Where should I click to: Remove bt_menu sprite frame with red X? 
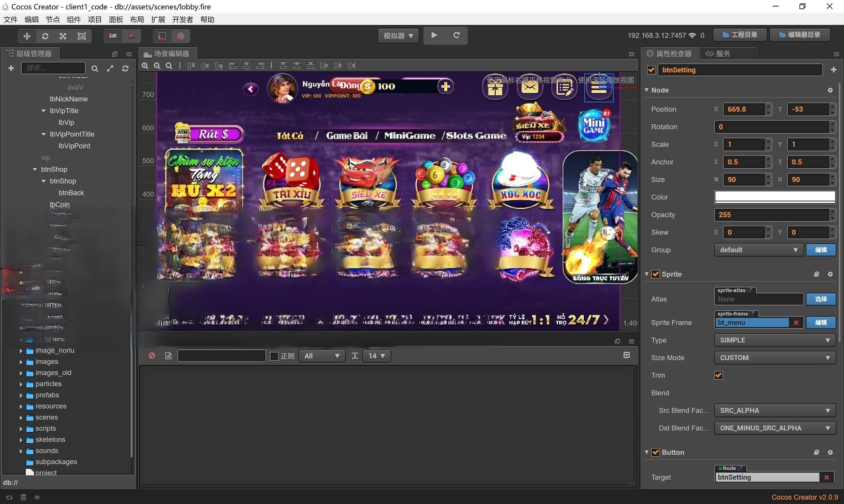[796, 323]
